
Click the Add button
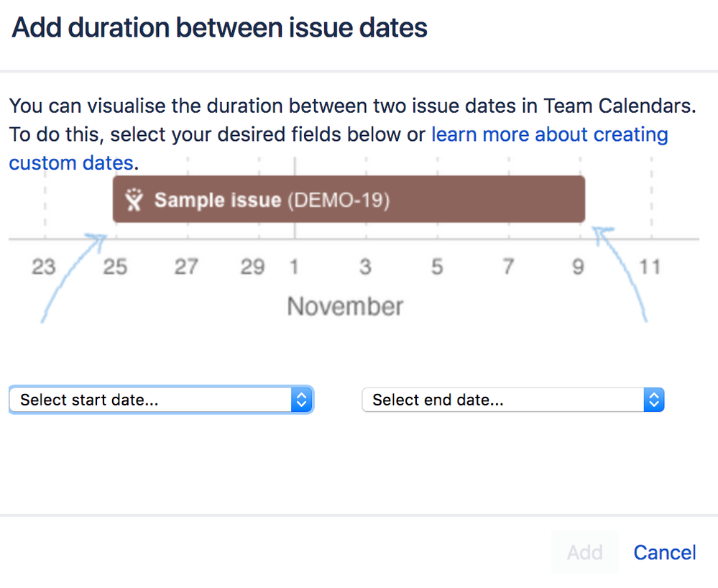pos(585,552)
